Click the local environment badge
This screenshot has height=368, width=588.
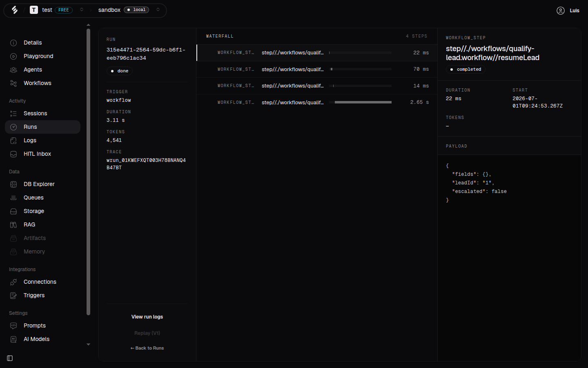136,10
